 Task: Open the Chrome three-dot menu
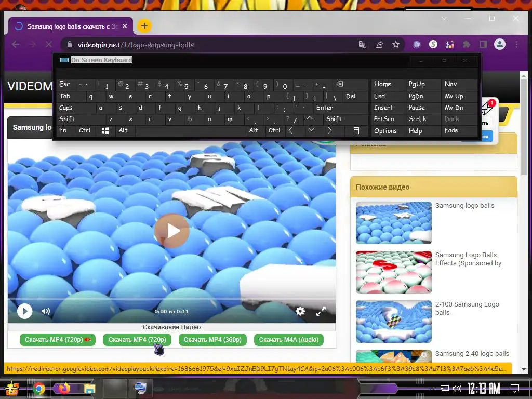coord(517,45)
